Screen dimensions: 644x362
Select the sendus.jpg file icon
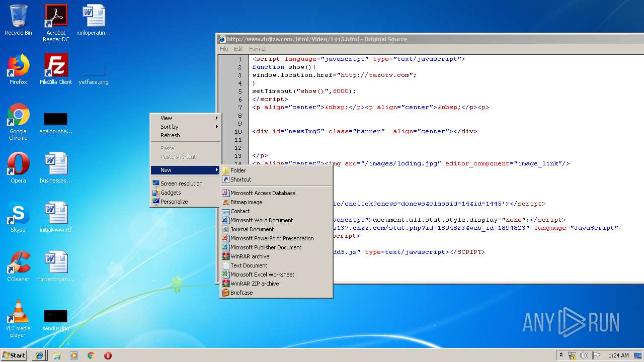pos(56,320)
